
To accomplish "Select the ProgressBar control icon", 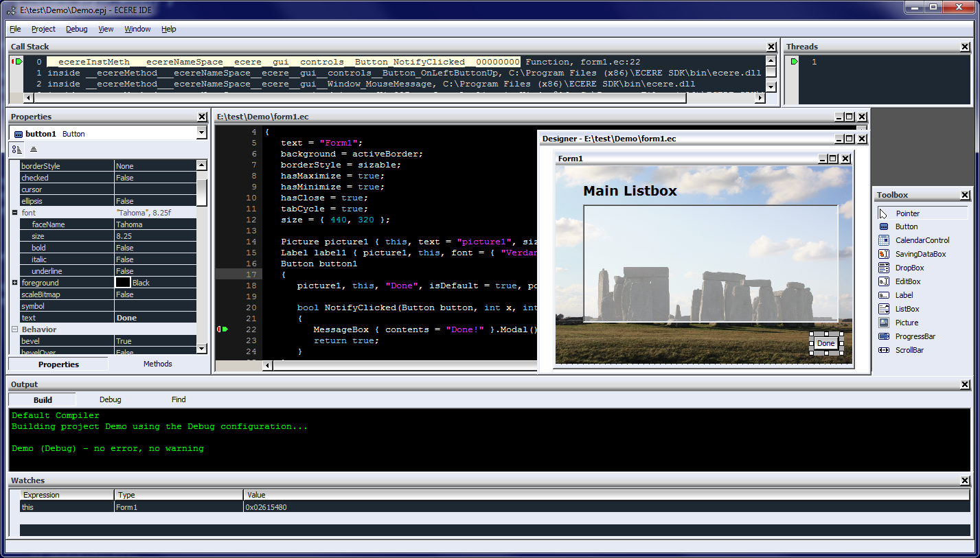I will coord(883,336).
